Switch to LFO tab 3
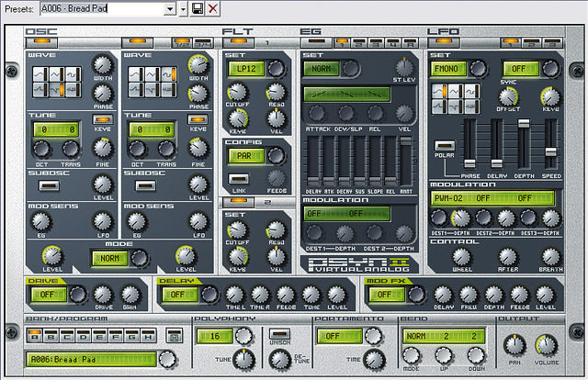Screen dimensions: 588x380 coord(552,43)
